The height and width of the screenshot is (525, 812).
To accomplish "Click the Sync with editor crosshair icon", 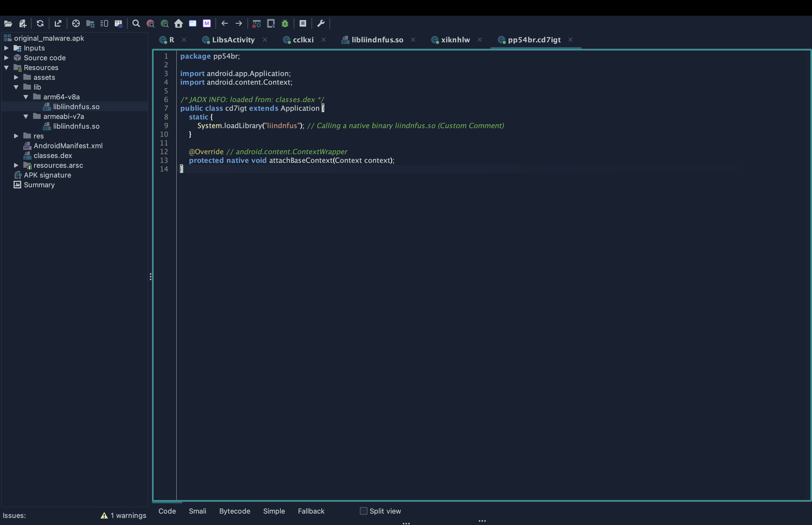I will point(76,24).
